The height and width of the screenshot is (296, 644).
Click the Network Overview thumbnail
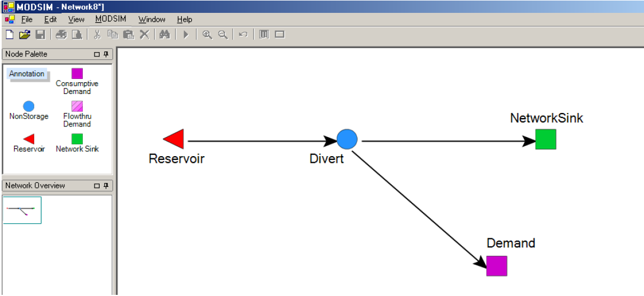[x=22, y=210]
